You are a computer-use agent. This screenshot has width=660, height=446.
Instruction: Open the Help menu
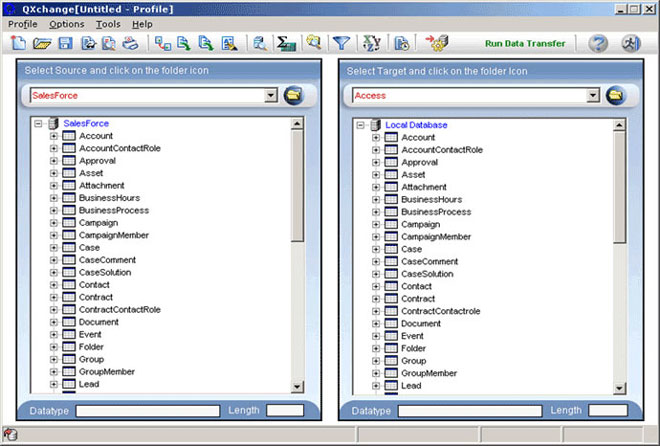142,24
